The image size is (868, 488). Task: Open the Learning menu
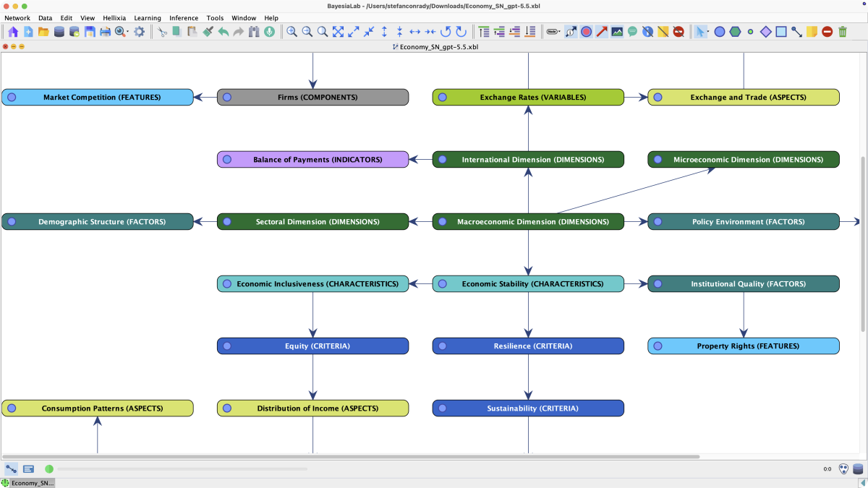click(x=148, y=18)
